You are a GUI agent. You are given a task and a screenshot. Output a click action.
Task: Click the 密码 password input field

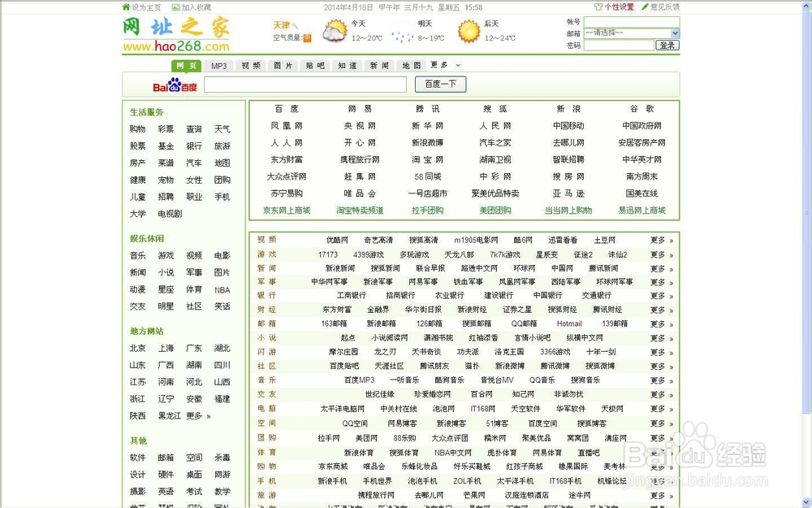click(619, 46)
